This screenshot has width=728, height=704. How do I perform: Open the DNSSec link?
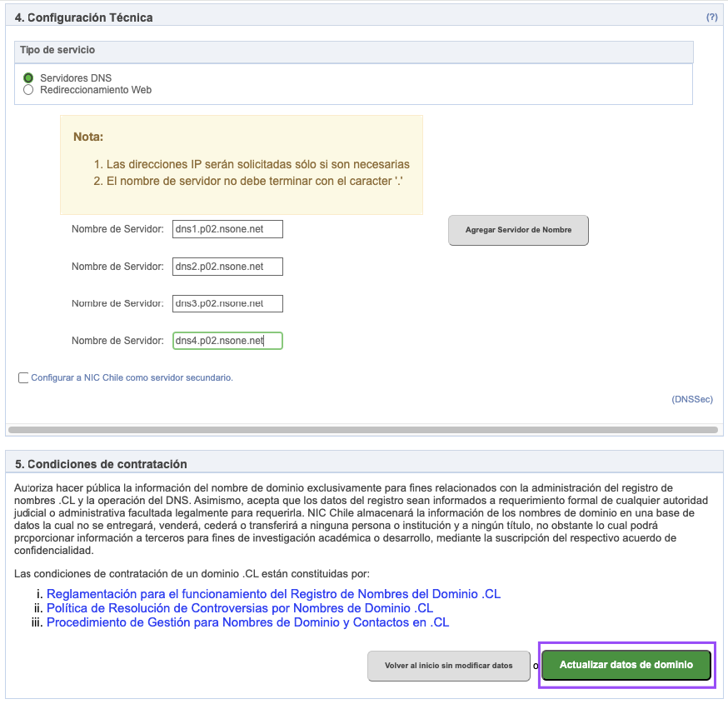692,400
